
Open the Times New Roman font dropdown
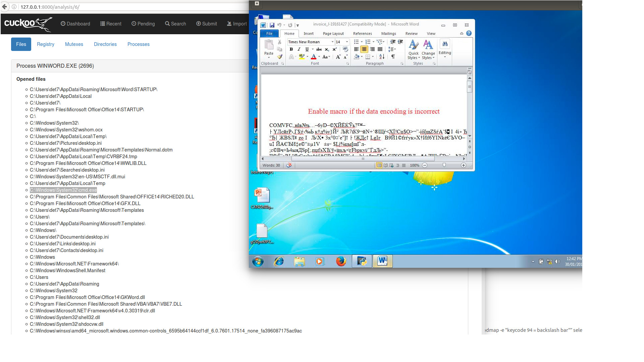(332, 42)
